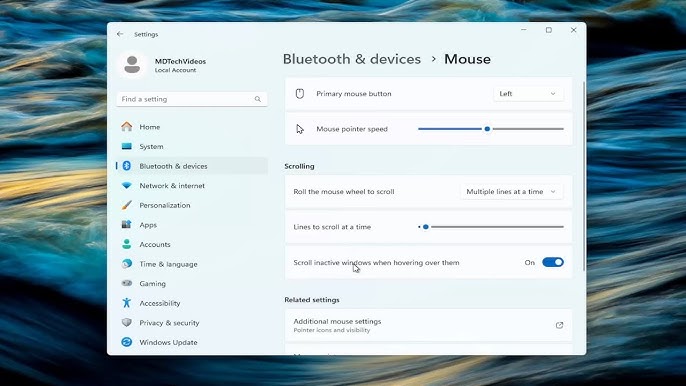Click the Home icon in sidebar

[x=127, y=126]
